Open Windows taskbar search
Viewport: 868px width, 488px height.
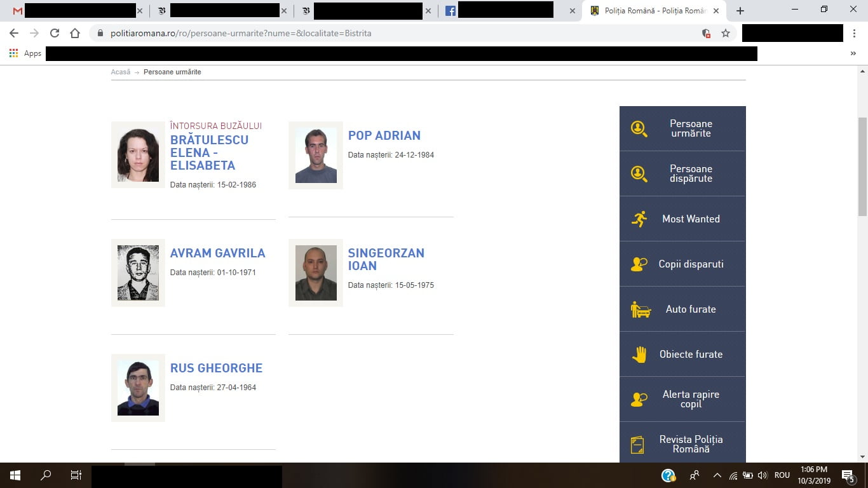point(46,475)
